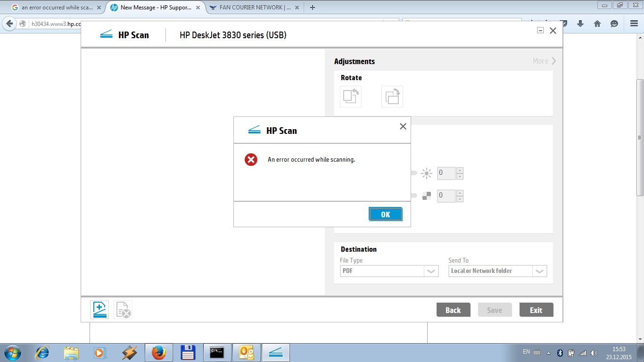644x362 pixels.
Task: Click the network signal tray icon
Action: point(582,353)
